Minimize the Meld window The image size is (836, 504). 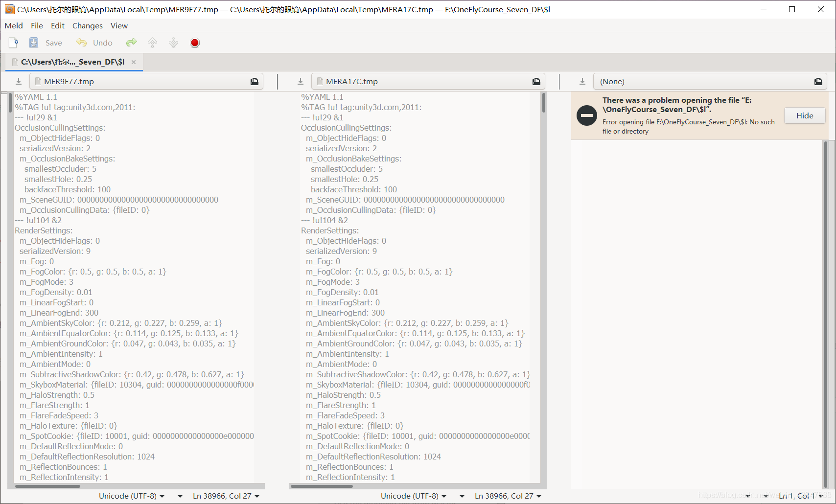[764, 9]
